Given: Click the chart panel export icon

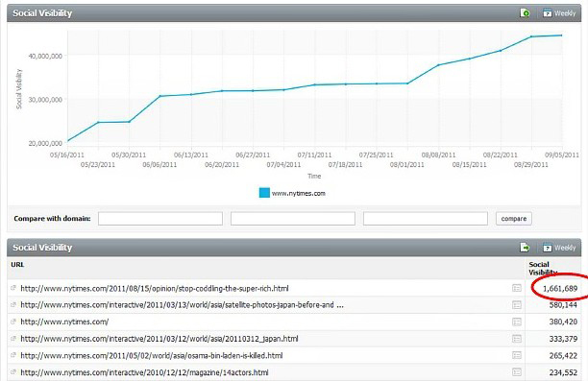Looking at the screenshot, I should pos(526,13).
